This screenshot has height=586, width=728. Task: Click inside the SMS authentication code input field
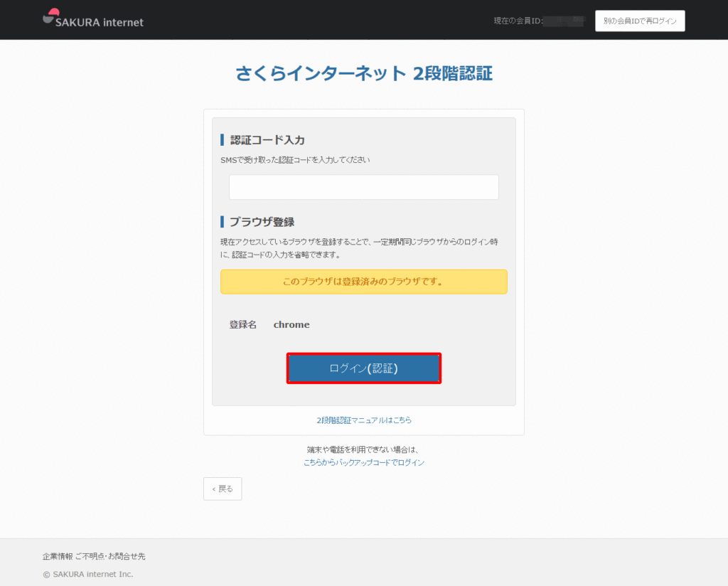click(x=363, y=186)
